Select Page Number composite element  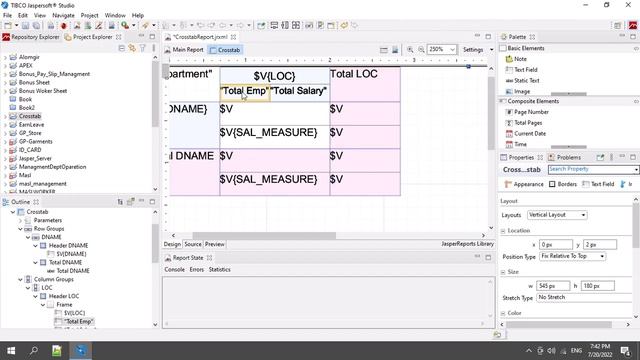click(531, 112)
